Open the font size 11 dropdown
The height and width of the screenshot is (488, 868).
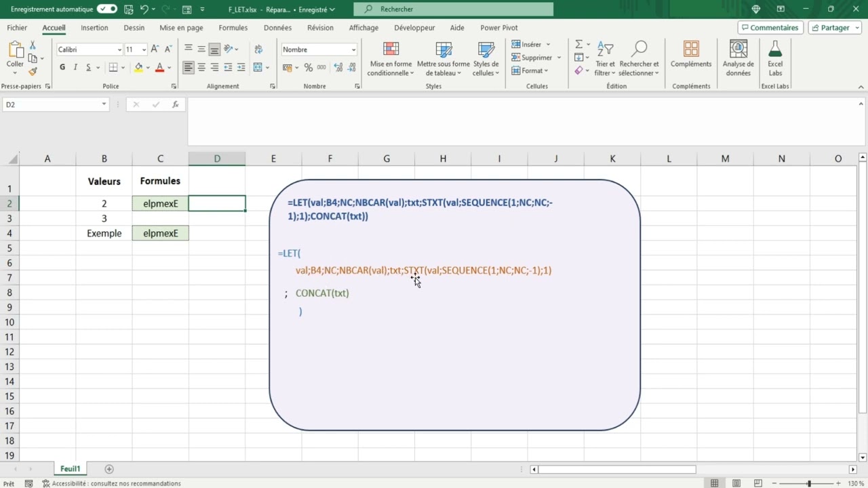pos(144,49)
